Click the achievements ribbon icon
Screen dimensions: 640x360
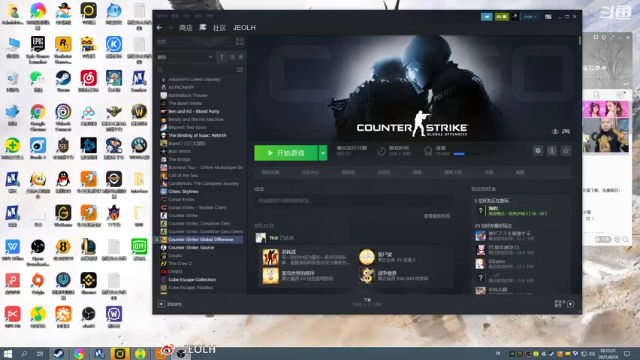pyautogui.click(x=428, y=151)
